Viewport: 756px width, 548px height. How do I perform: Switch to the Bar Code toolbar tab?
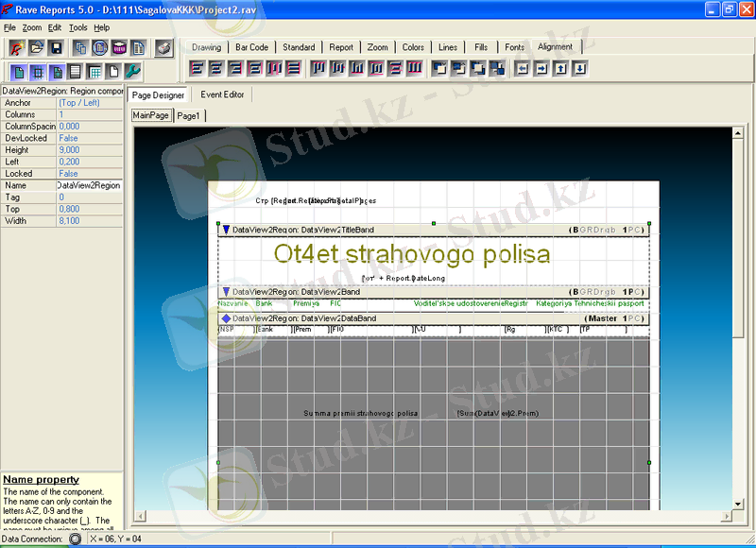pos(251,47)
